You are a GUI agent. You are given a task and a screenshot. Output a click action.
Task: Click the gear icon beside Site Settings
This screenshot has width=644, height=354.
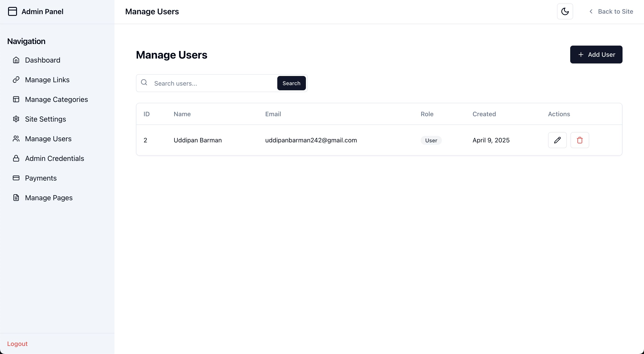[16, 119]
